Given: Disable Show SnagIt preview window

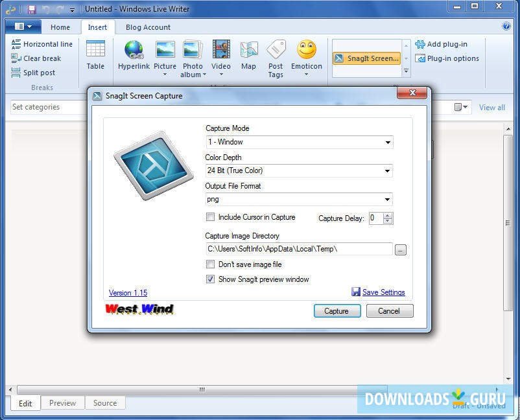Looking at the screenshot, I should [x=210, y=279].
